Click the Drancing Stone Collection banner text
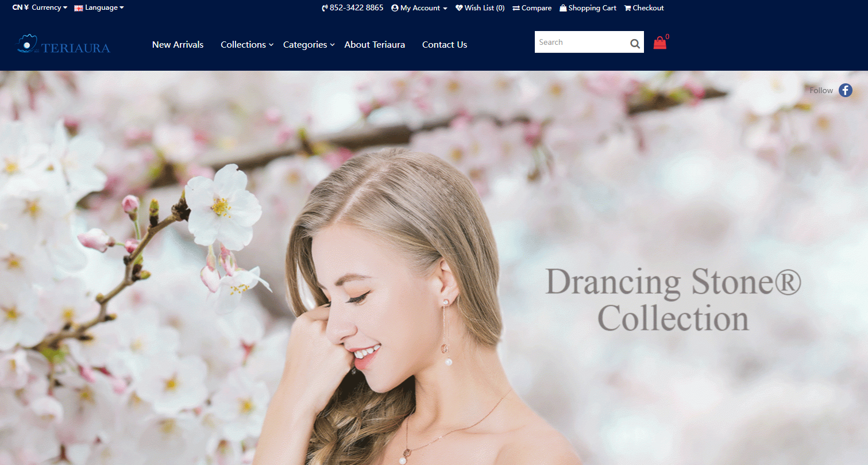 pos(673,299)
